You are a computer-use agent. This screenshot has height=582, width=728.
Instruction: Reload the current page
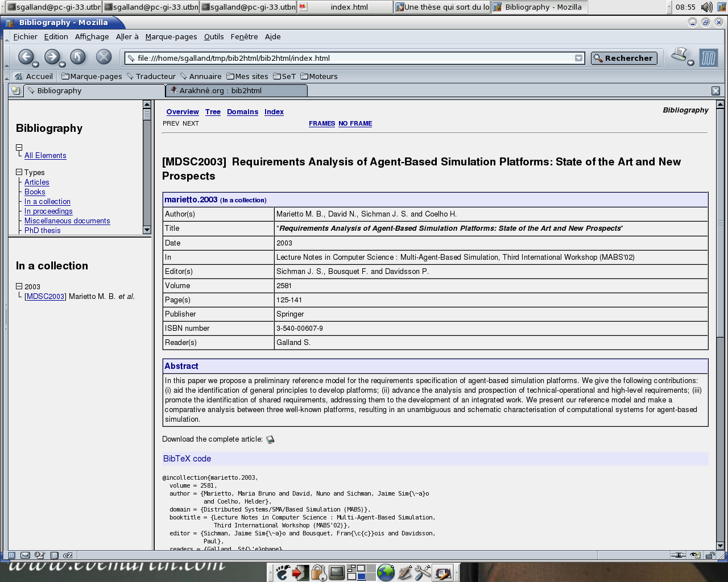(77, 57)
